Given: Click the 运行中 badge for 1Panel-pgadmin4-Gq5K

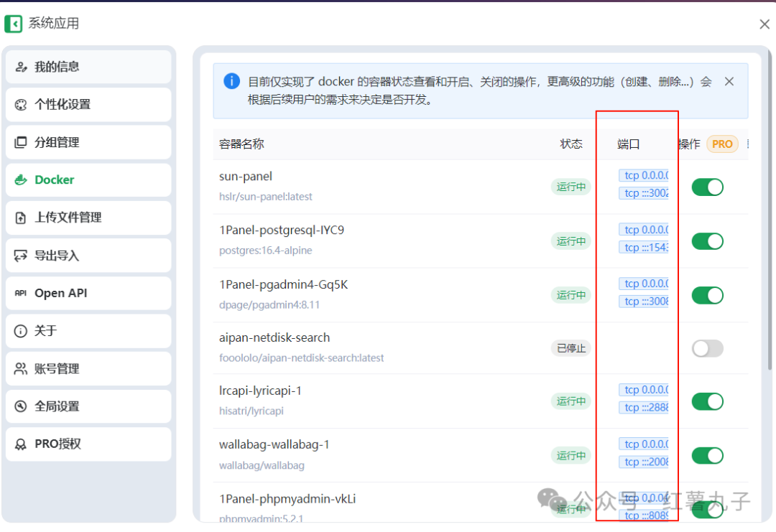Looking at the screenshot, I should [571, 295].
